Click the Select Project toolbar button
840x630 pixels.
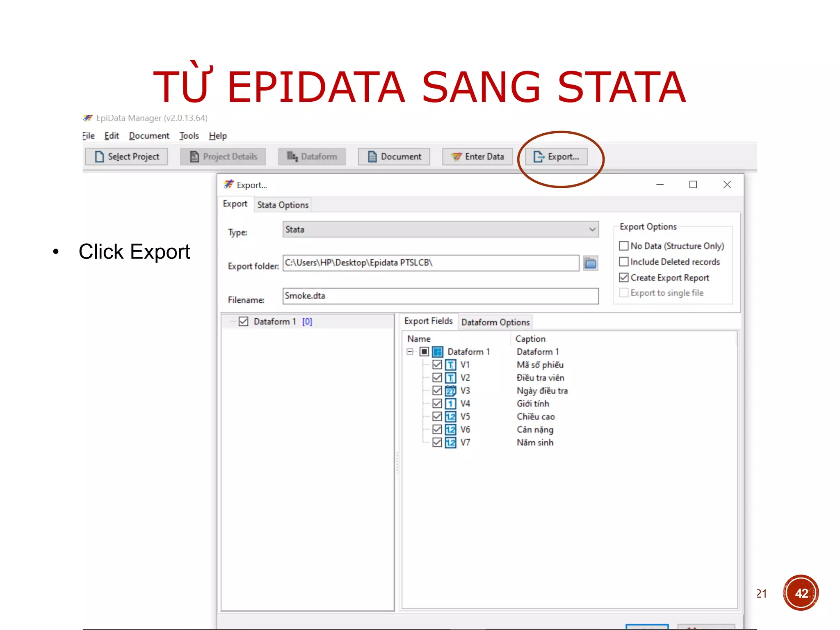coord(126,157)
